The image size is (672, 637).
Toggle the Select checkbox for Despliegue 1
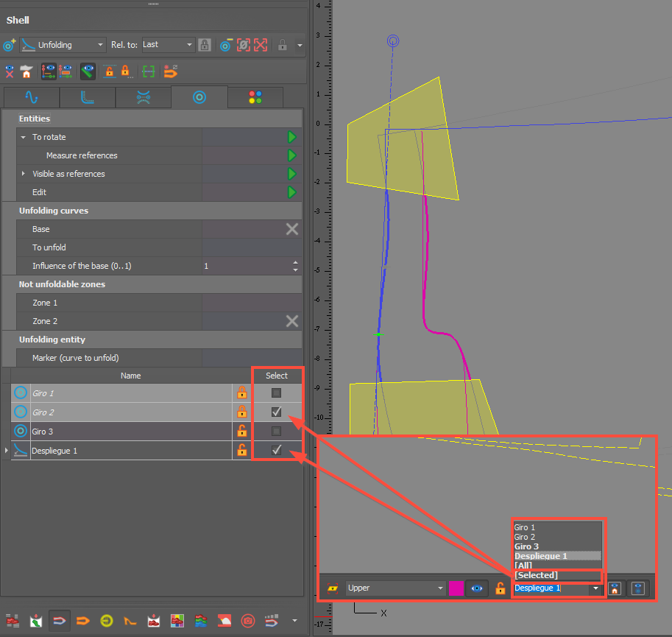coord(277,450)
